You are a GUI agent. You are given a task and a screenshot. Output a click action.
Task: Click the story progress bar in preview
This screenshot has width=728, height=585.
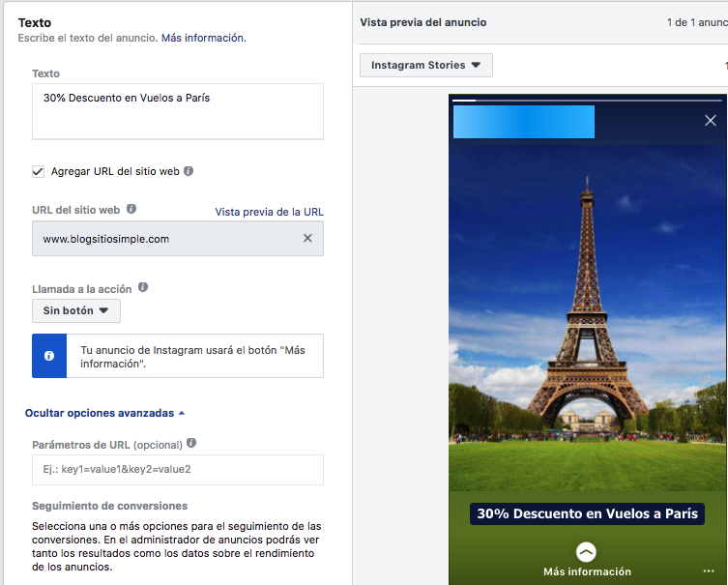pyautogui.click(x=587, y=100)
